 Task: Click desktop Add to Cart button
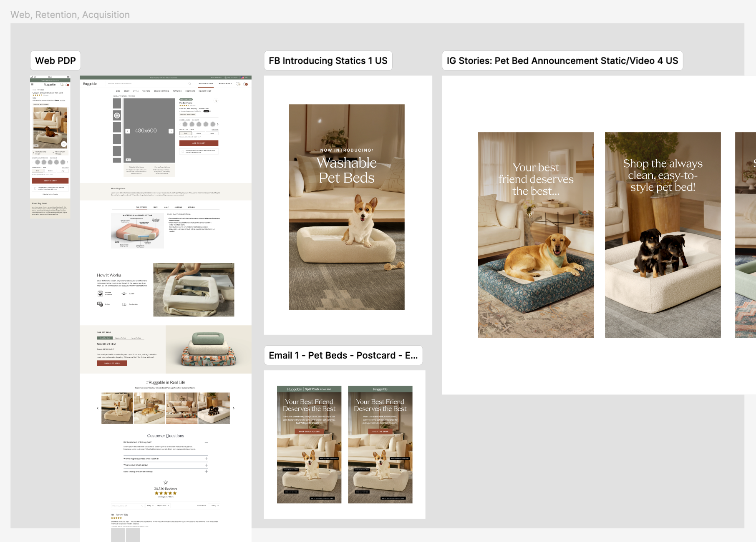pyautogui.click(x=199, y=143)
